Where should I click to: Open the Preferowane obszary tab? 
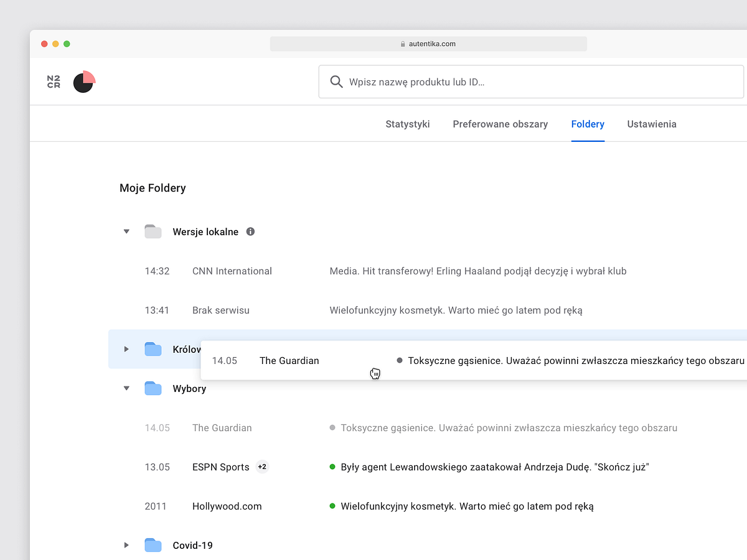pos(500,124)
